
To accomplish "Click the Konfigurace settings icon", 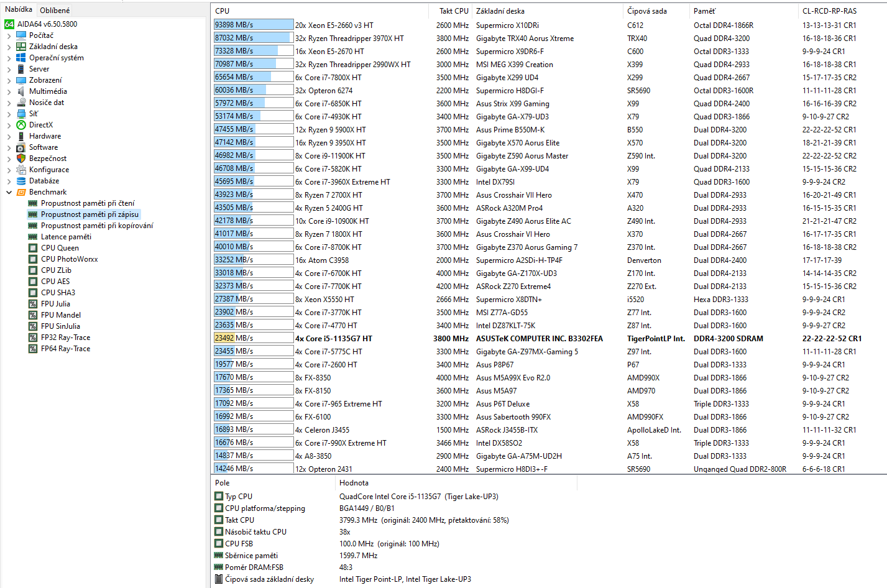I will (21, 170).
